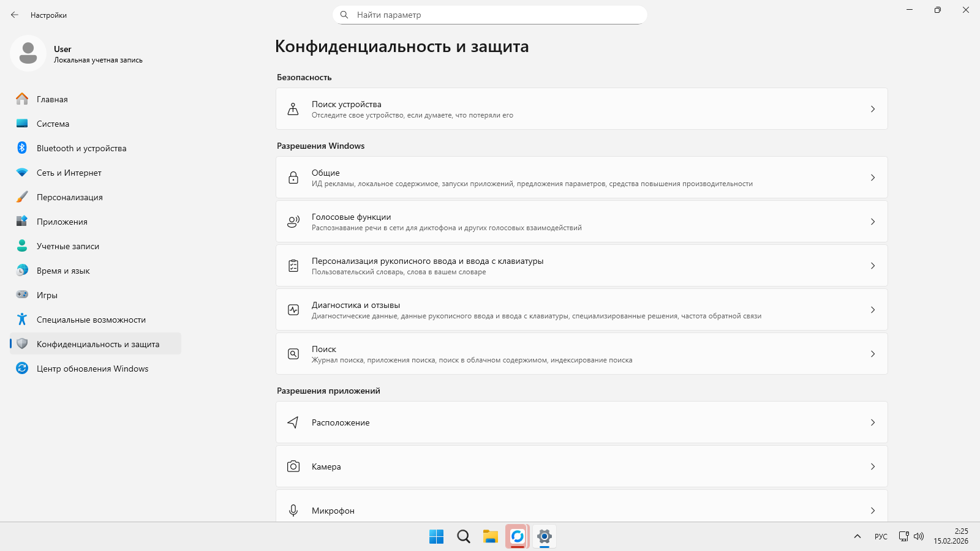The width and height of the screenshot is (980, 551).
Task: Click the Windows Update sync icon in sidebar
Action: point(22,368)
